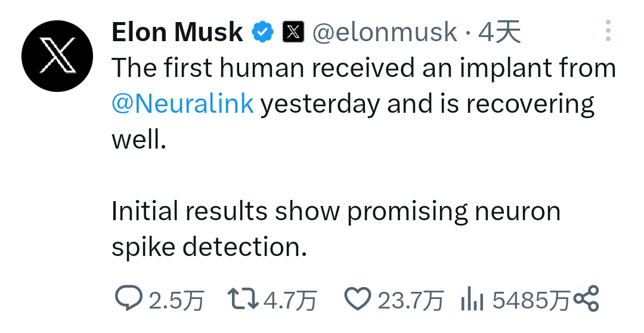Open Elon Musk's X profile avatar
Image resolution: width=644 pixels, height=333 pixels.
coord(57,56)
